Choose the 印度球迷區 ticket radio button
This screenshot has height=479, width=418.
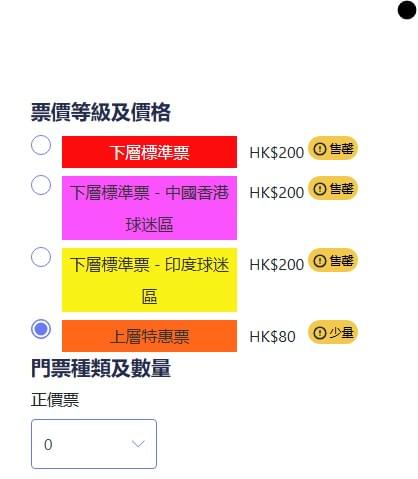[41, 257]
